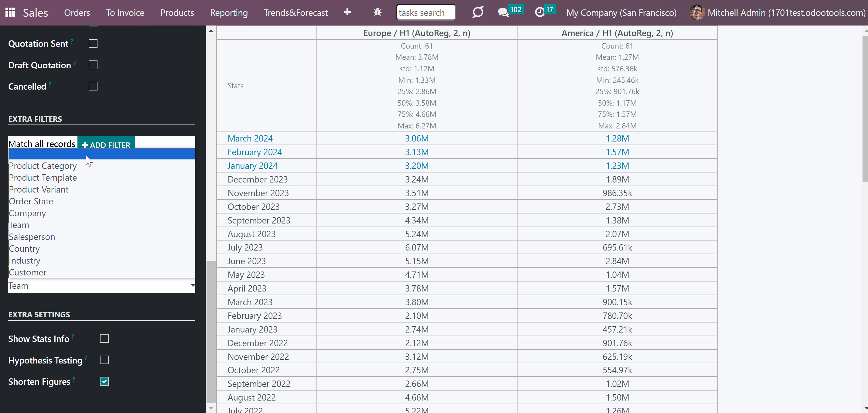Enable the Show Stats Info checkbox

click(104, 339)
